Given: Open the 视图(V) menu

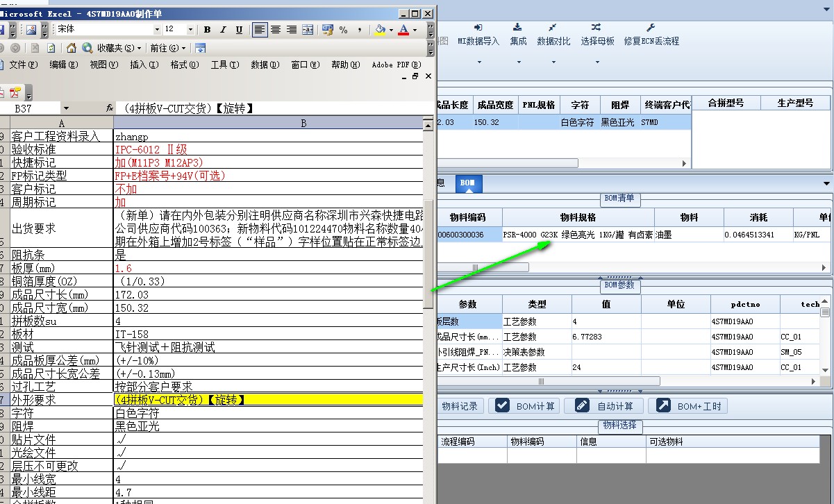Looking at the screenshot, I should 103,65.
